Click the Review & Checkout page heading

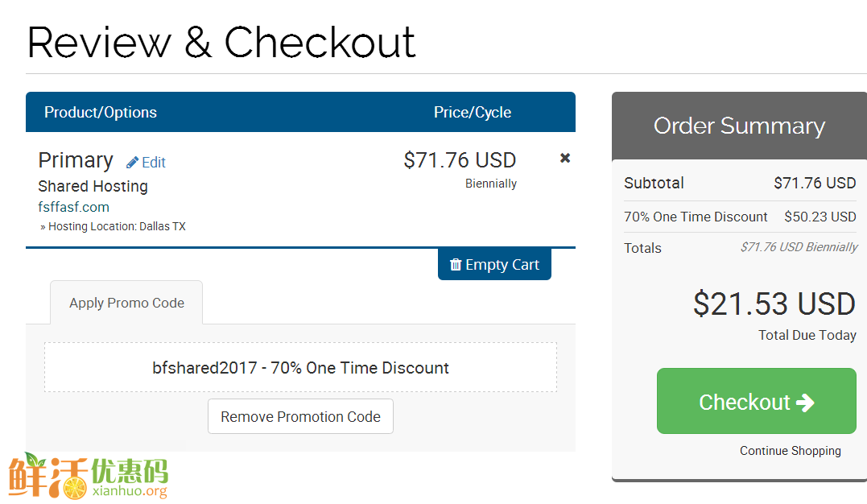(x=221, y=42)
